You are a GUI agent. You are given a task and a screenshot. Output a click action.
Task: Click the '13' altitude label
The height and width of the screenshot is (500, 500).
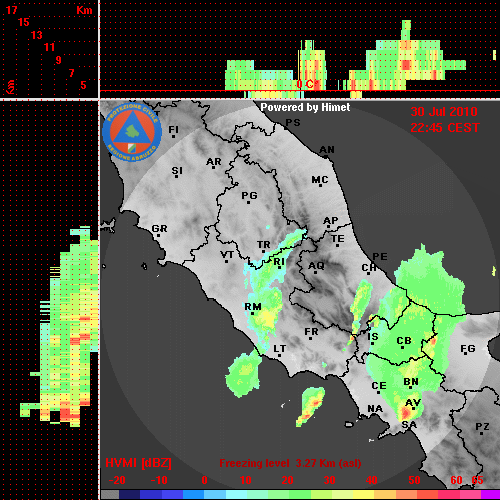click(37, 35)
